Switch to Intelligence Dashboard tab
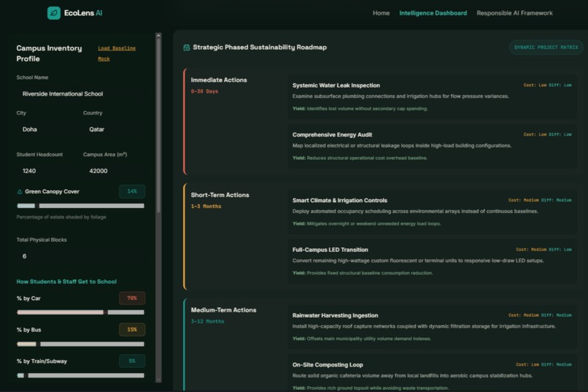 click(433, 13)
